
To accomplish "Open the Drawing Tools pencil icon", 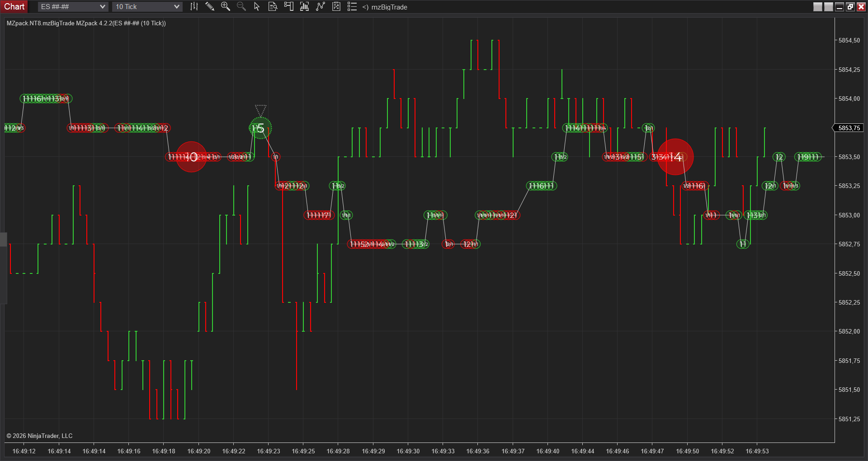I will (210, 6).
